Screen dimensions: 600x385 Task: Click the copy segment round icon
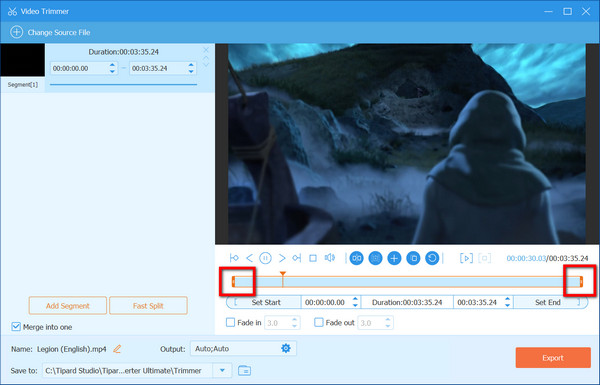click(x=413, y=258)
